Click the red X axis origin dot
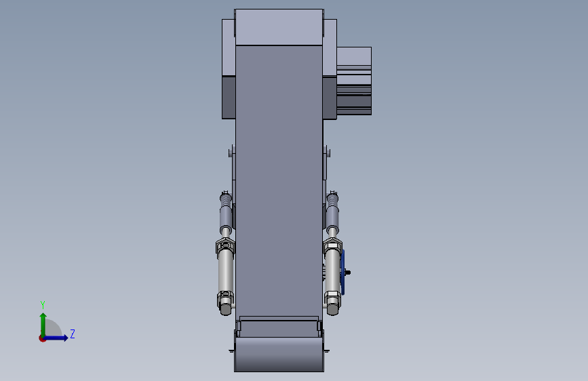This screenshot has width=588, height=381. tap(42, 338)
